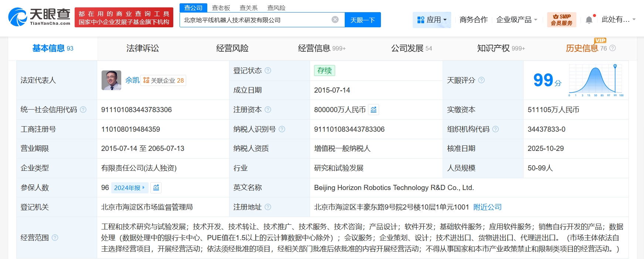Open the notification bell icon
This screenshot has width=644, height=259.
[589, 20]
